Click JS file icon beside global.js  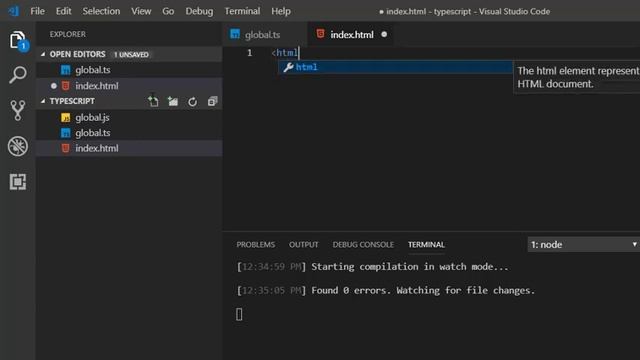65,118
